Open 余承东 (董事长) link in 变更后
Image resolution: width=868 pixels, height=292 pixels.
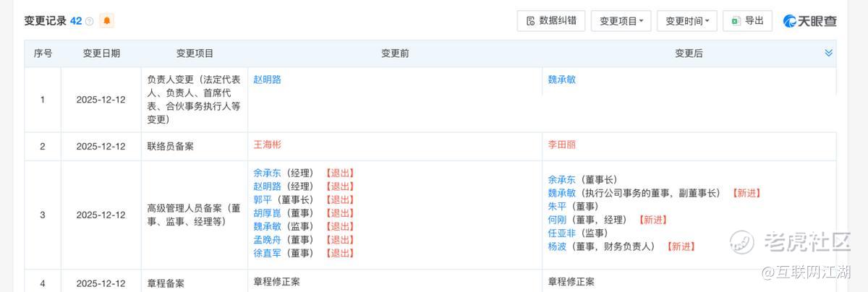click(562, 179)
